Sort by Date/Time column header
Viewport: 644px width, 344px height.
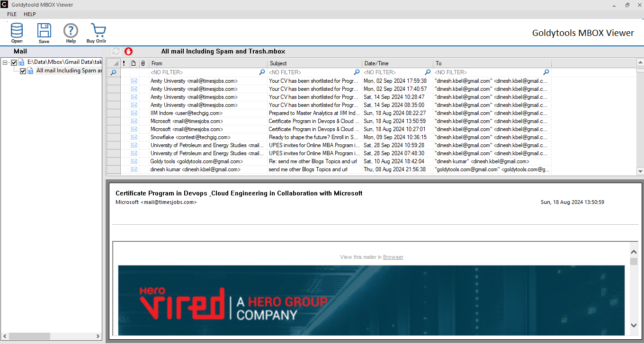tap(398, 63)
